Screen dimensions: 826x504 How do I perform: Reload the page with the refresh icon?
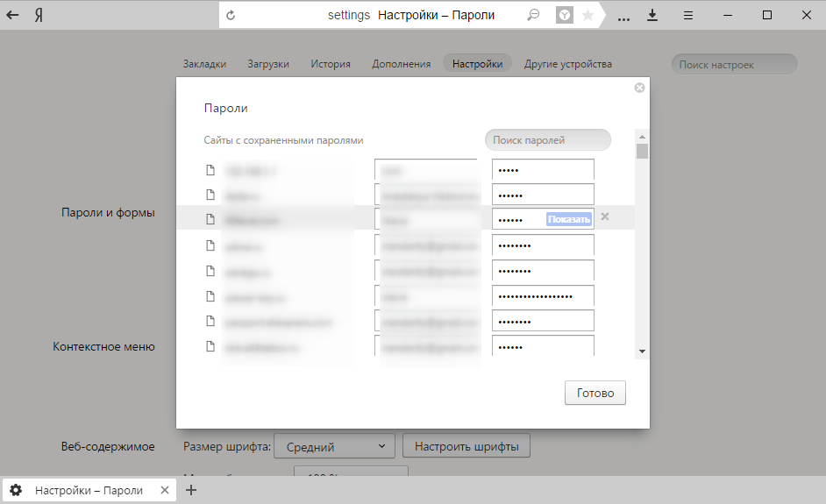point(231,15)
